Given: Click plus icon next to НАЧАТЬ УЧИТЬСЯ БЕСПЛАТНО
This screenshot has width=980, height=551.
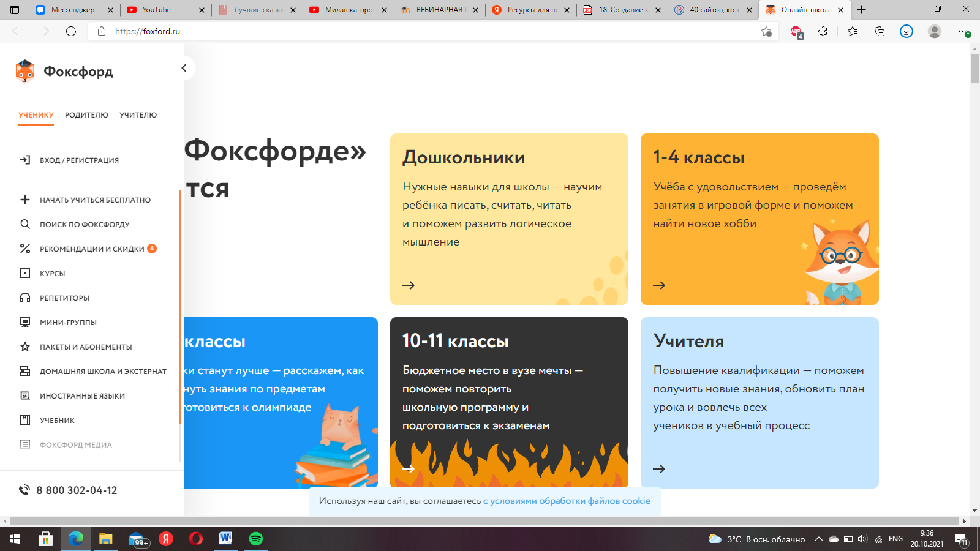Looking at the screenshot, I should pos(25,200).
